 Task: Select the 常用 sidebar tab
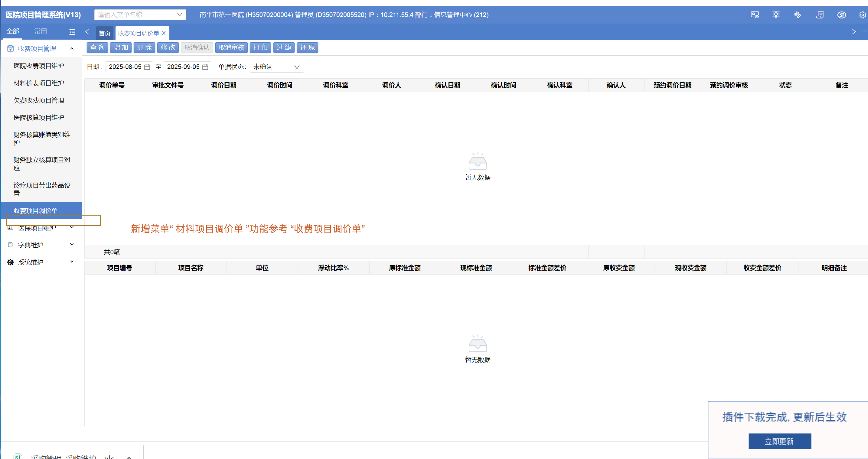pyautogui.click(x=41, y=31)
